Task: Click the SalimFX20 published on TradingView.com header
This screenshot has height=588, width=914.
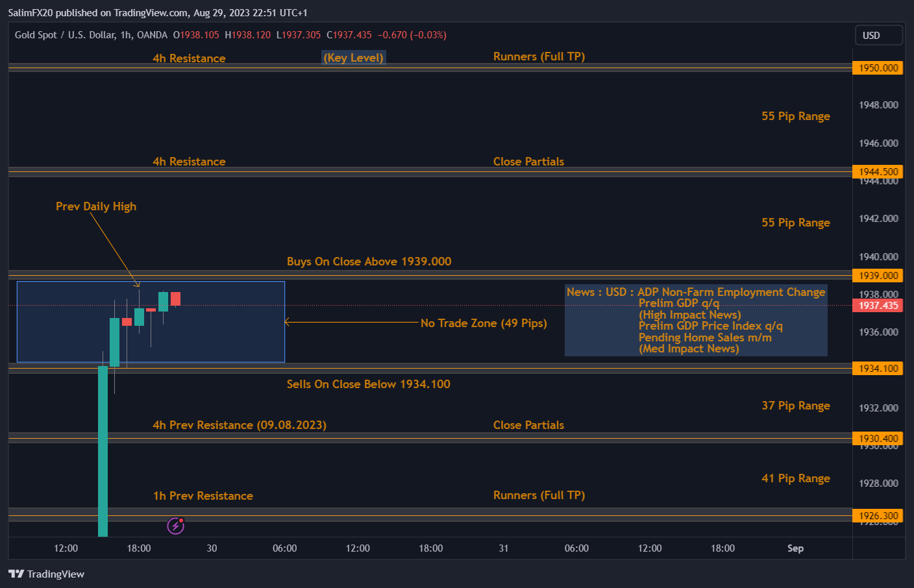Action: [x=158, y=13]
